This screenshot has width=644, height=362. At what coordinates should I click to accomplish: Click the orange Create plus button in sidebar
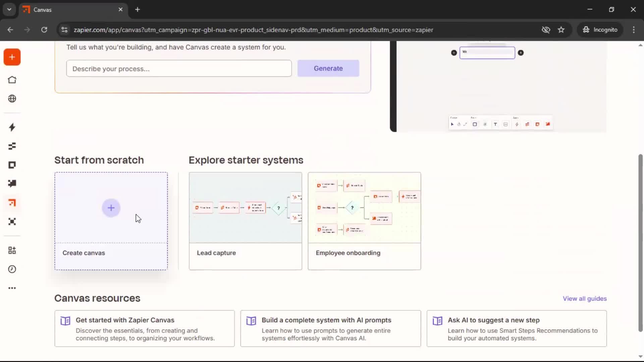[12, 57]
